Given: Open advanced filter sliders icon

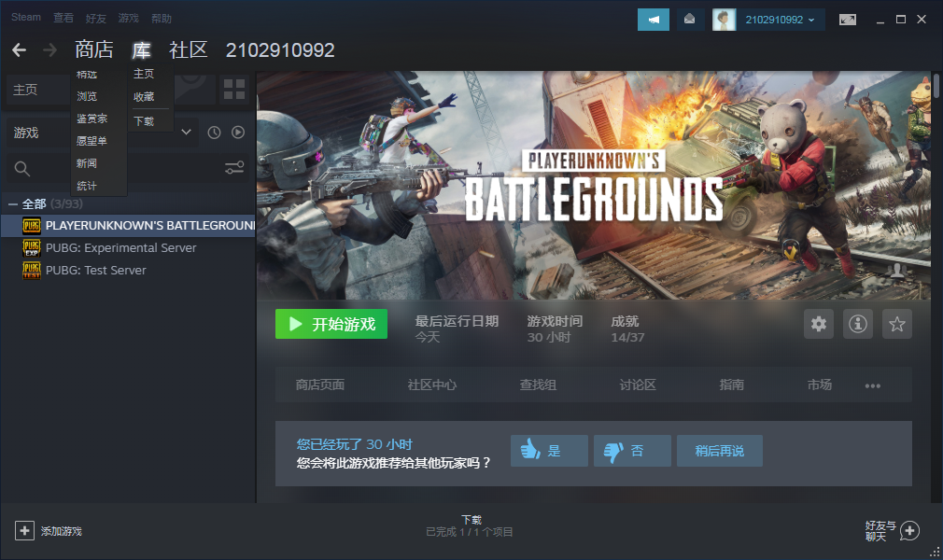Looking at the screenshot, I should tap(234, 168).
